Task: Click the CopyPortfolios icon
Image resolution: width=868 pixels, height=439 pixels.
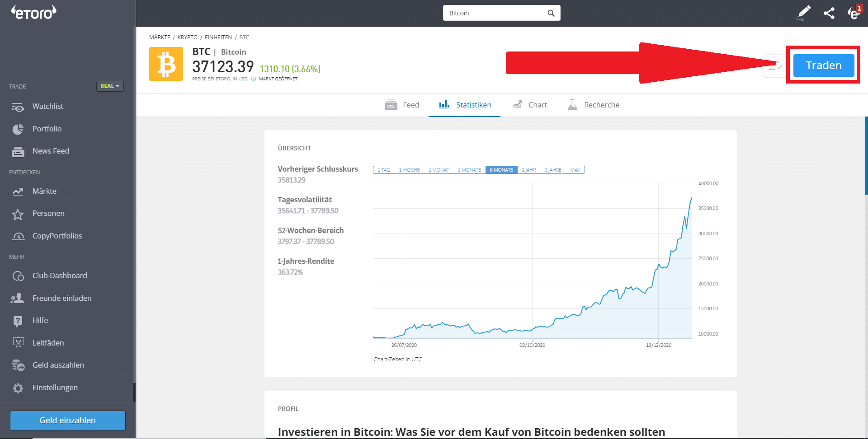Action: click(x=18, y=236)
